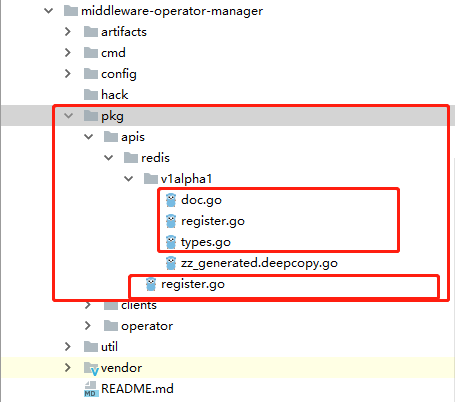Image resolution: width=455 pixels, height=402 pixels.
Task: Select register.go inside v1alpha1
Action: pyautogui.click(x=213, y=221)
